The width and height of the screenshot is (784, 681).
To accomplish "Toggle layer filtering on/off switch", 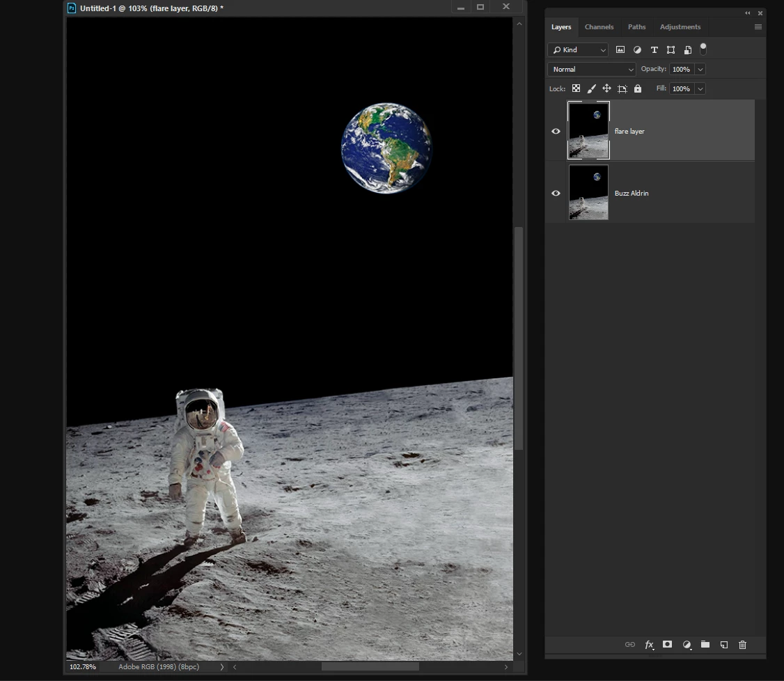I will tap(703, 49).
